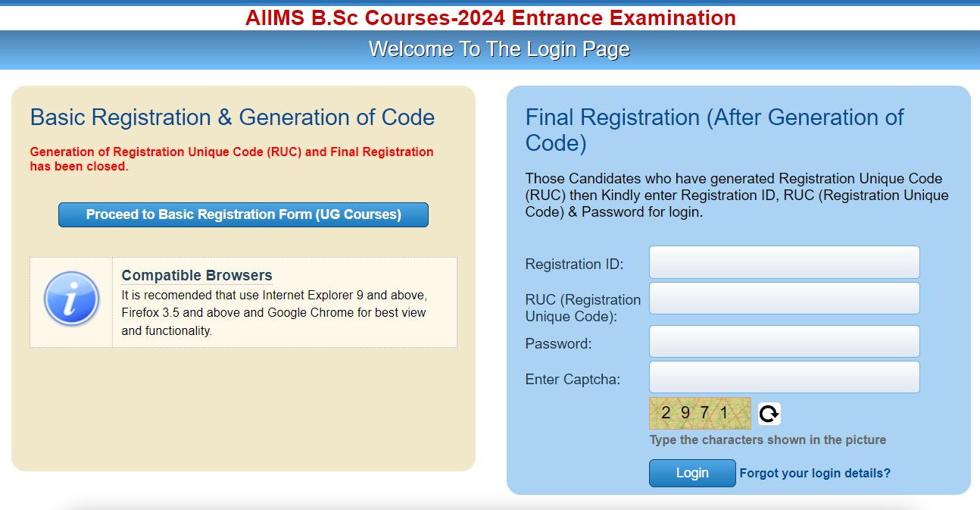Viewport: 980px width, 510px height.
Task: Click the AIIMS B.Sc Courses-2024 page title
Action: pyautogui.click(x=490, y=17)
